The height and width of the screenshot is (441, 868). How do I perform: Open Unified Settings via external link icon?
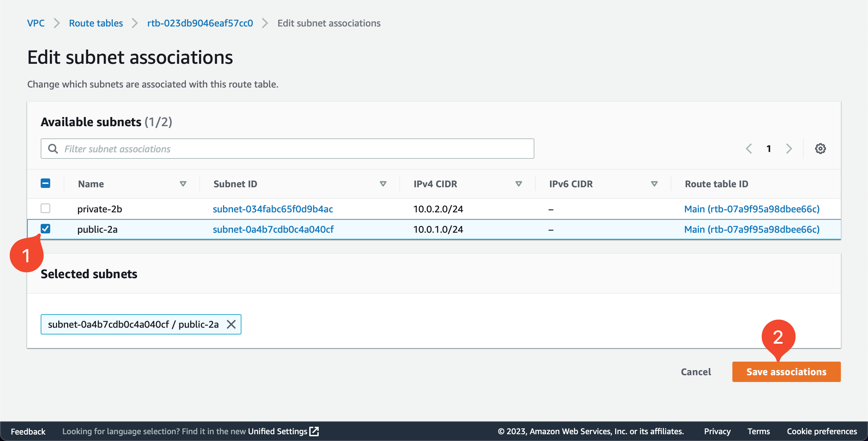click(314, 431)
